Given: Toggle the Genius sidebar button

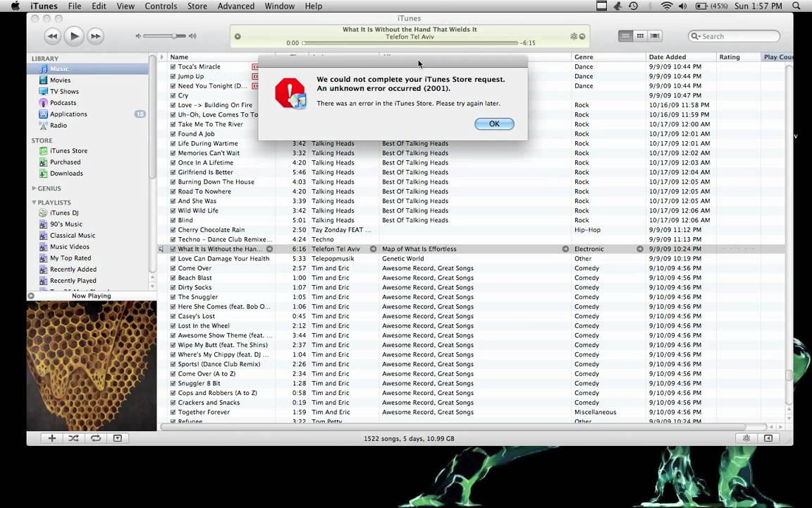Looking at the screenshot, I should click(x=768, y=439).
